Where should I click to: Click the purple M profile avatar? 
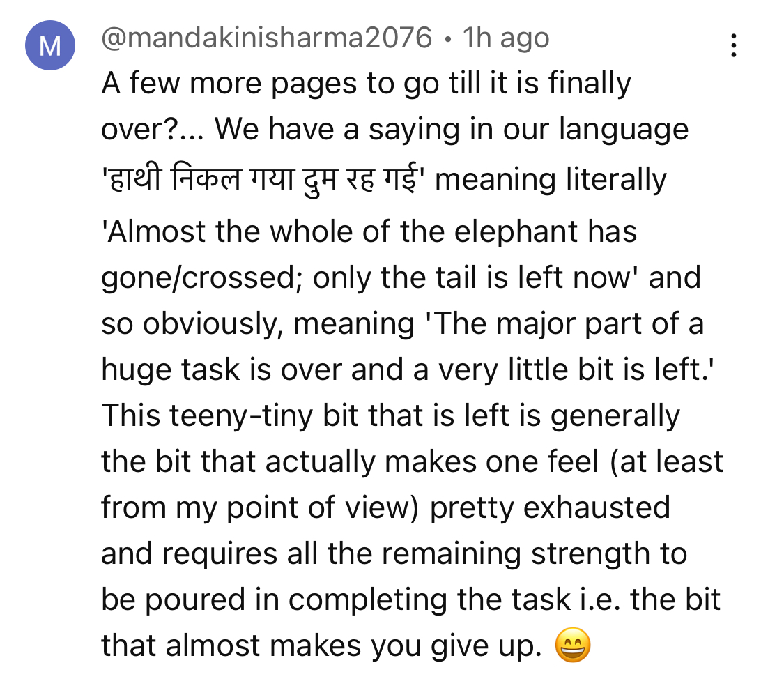[x=50, y=45]
